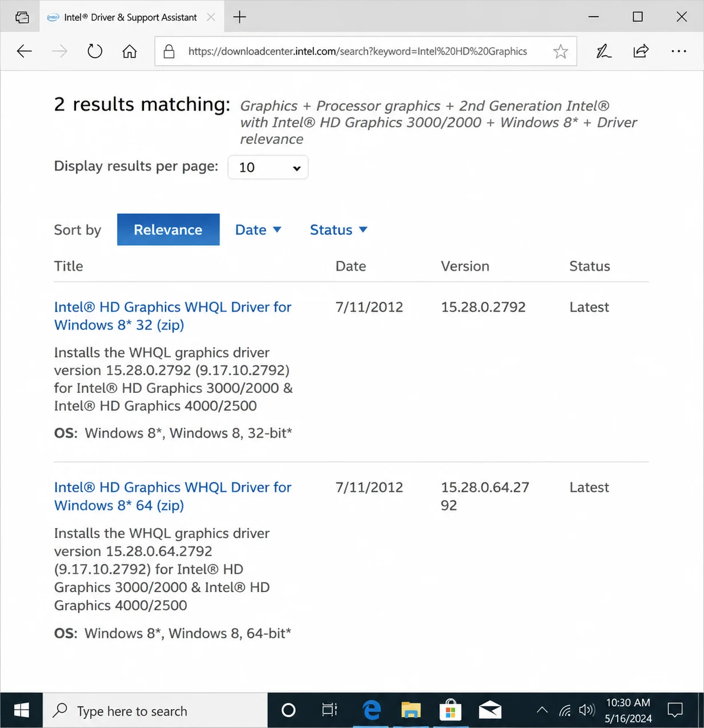Open the Windows 8 32 (zip) driver link

172,316
